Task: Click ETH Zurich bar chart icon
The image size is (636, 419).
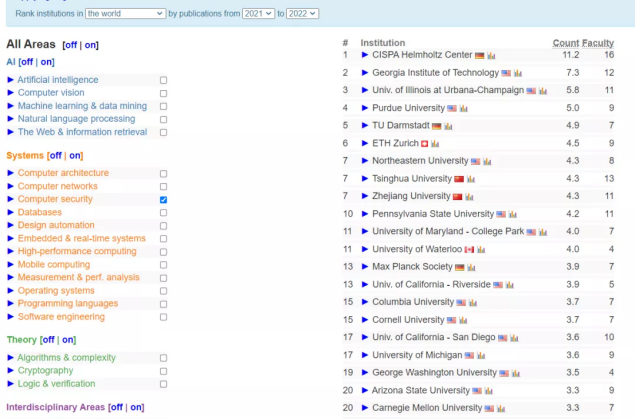Action: [x=435, y=144]
